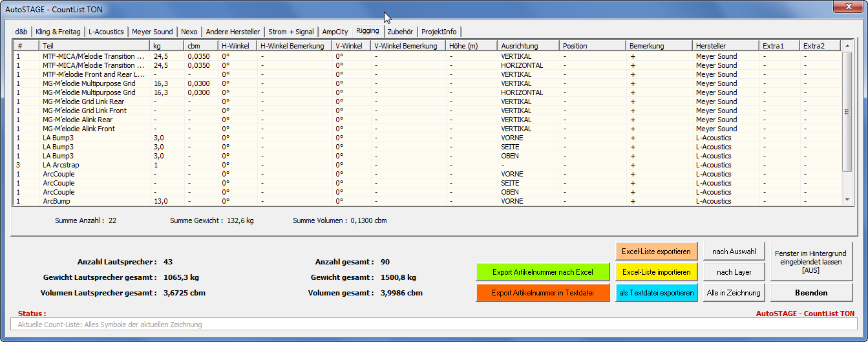Screen dimensions: 868x342
Task: Open the Strom + Signal tab
Action: 291,32
